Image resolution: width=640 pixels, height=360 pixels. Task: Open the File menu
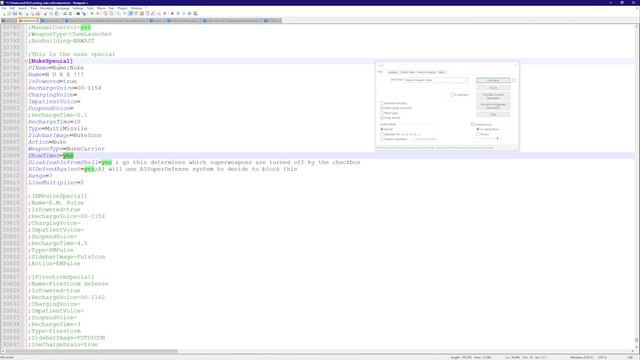tap(4, 8)
